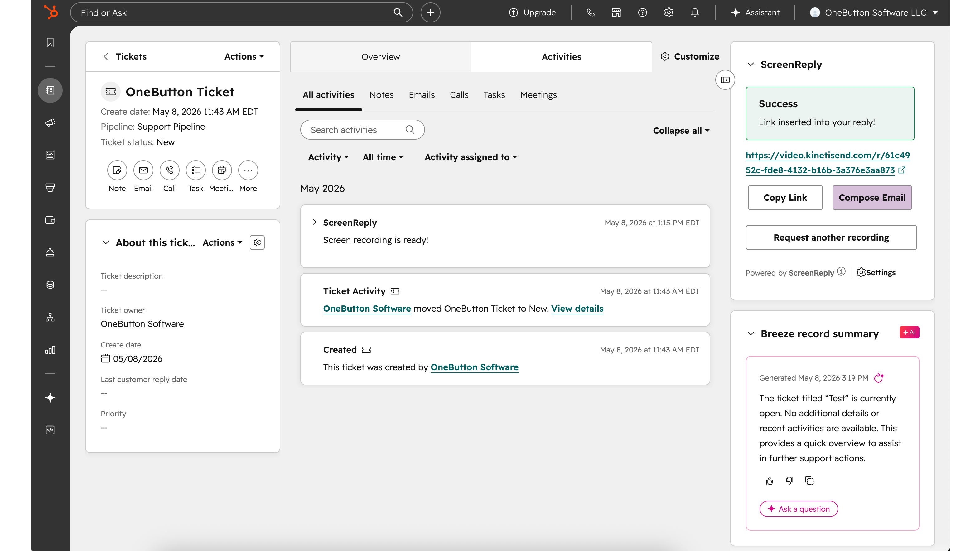Collapse the ScreenReply sidebar card
This screenshot has height=551, width=980.
(751, 64)
